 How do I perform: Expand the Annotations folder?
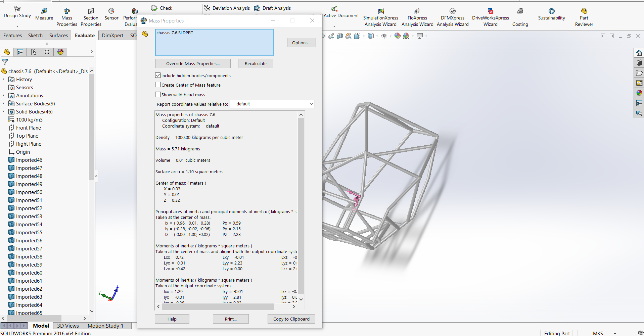[x=3, y=96]
